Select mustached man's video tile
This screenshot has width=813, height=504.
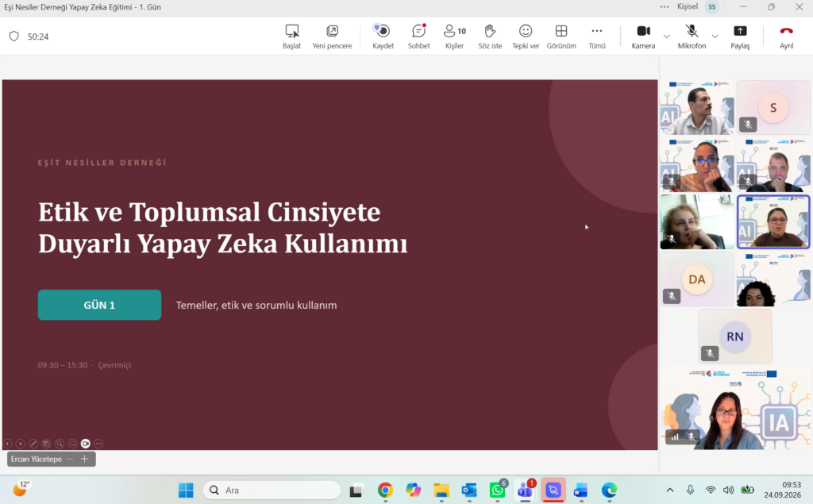697,107
